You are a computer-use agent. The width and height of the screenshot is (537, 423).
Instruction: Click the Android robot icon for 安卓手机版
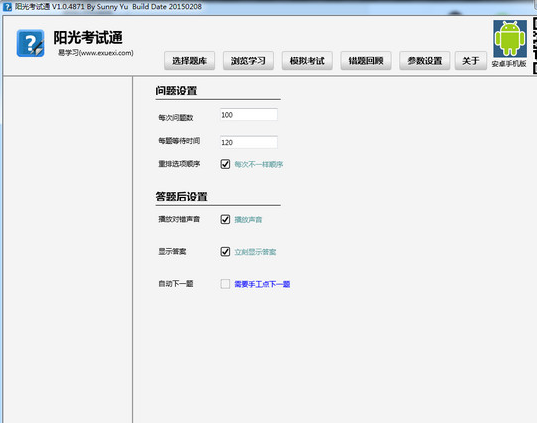pyautogui.click(x=510, y=39)
